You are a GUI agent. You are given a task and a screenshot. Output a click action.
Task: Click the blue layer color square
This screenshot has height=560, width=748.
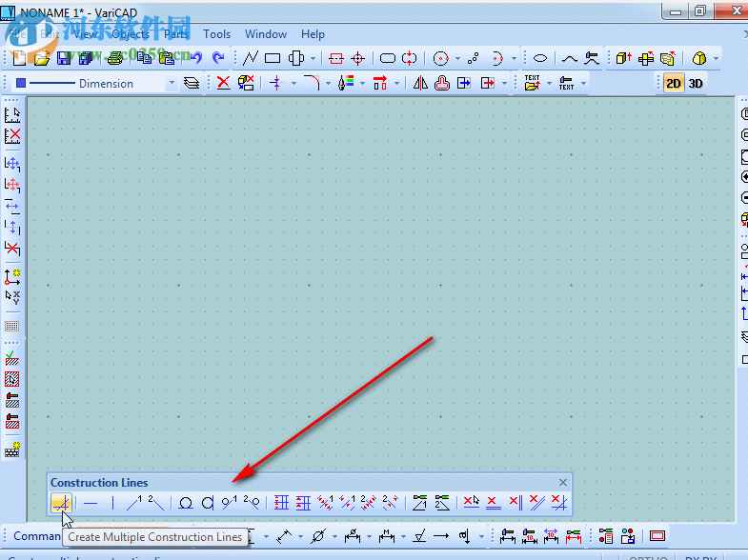coord(21,83)
